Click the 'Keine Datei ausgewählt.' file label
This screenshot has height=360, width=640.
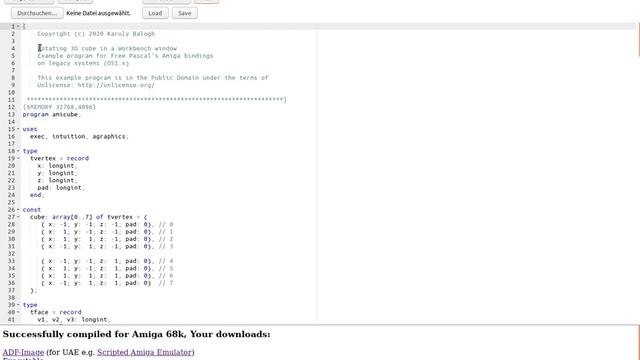click(x=98, y=13)
